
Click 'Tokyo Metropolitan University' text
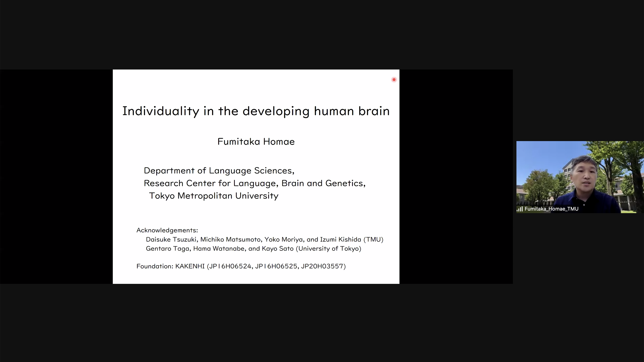pyautogui.click(x=214, y=196)
